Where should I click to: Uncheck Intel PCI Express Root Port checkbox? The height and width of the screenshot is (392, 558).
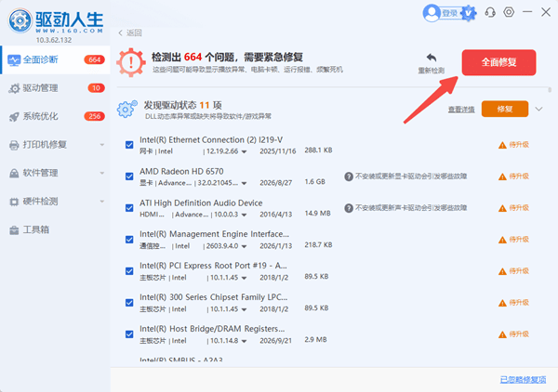[x=129, y=271]
